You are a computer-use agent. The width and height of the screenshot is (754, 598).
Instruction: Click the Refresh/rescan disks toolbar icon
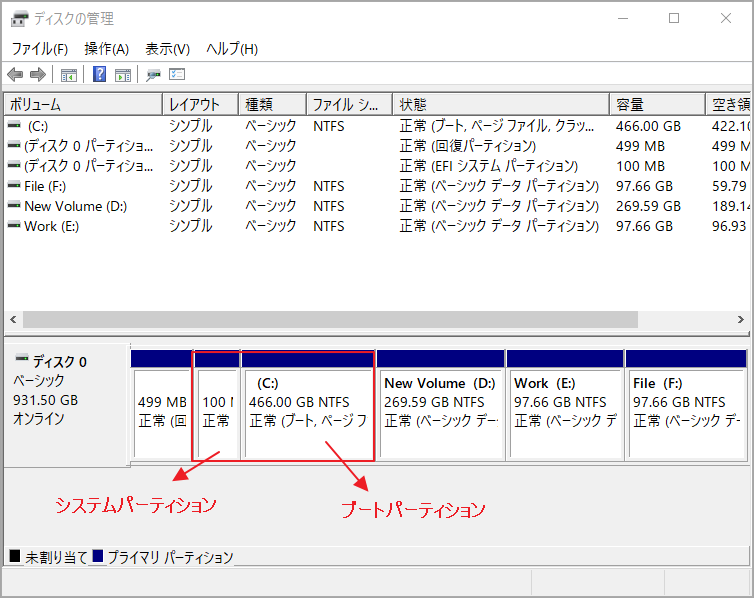[x=153, y=75]
